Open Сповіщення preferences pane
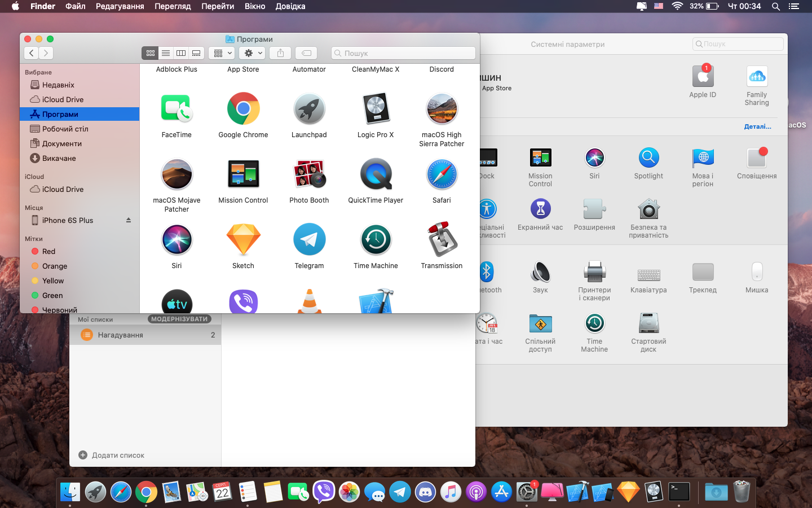This screenshot has height=508, width=812. (757, 158)
